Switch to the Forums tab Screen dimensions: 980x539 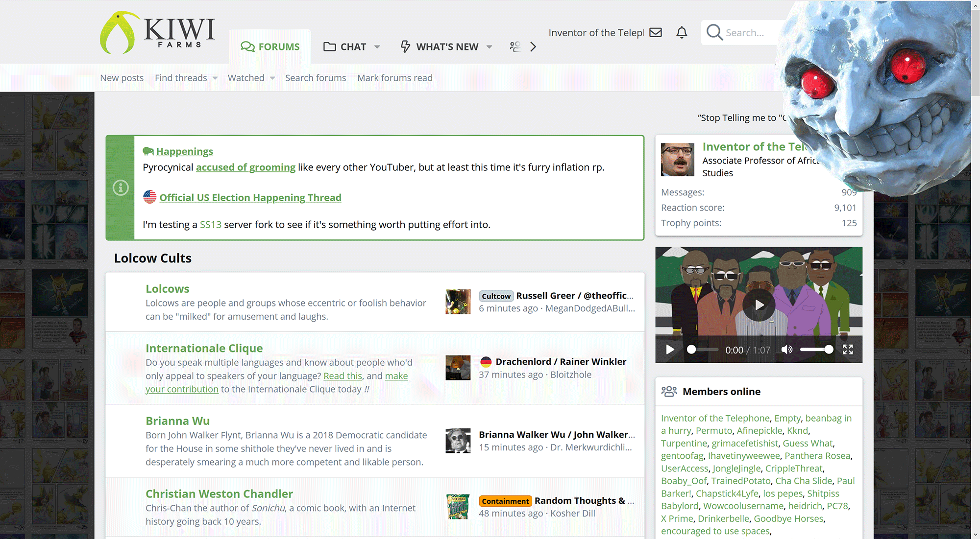(x=270, y=47)
